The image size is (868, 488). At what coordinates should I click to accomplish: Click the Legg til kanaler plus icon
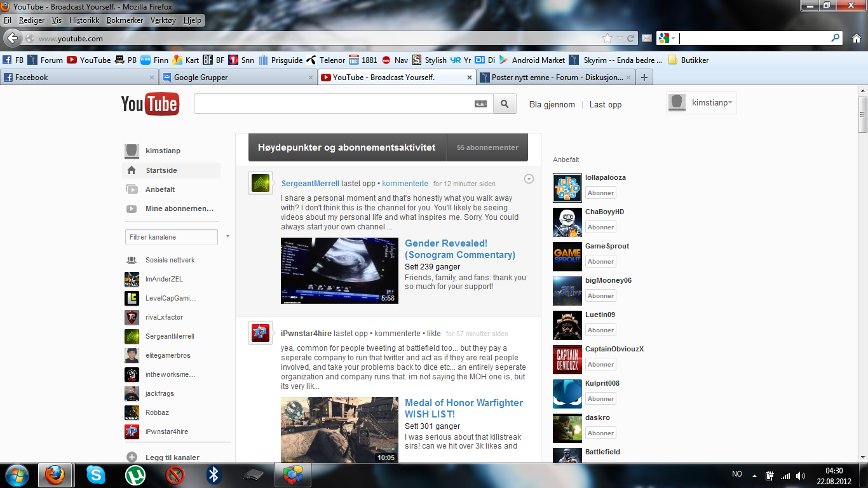coord(132,457)
